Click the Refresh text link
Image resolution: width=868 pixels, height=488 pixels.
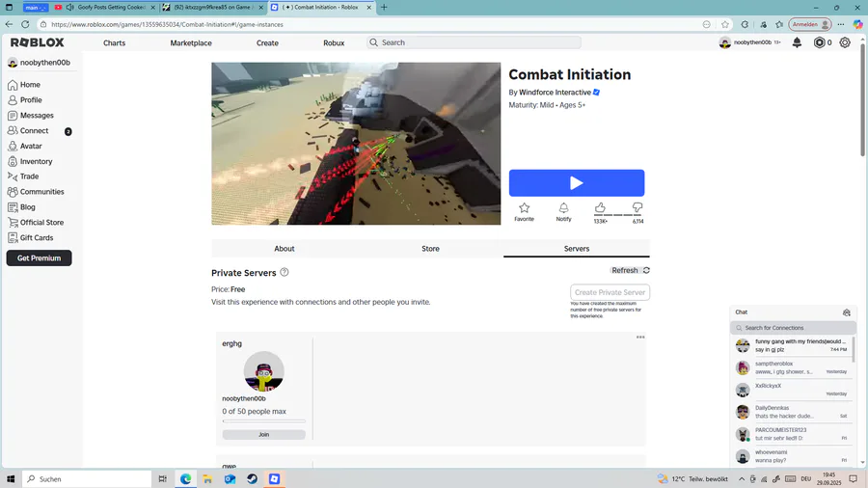[624, 270]
